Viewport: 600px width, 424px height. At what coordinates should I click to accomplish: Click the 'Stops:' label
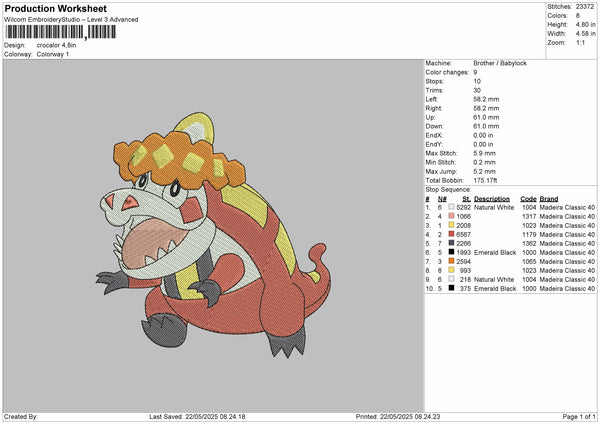[435, 81]
